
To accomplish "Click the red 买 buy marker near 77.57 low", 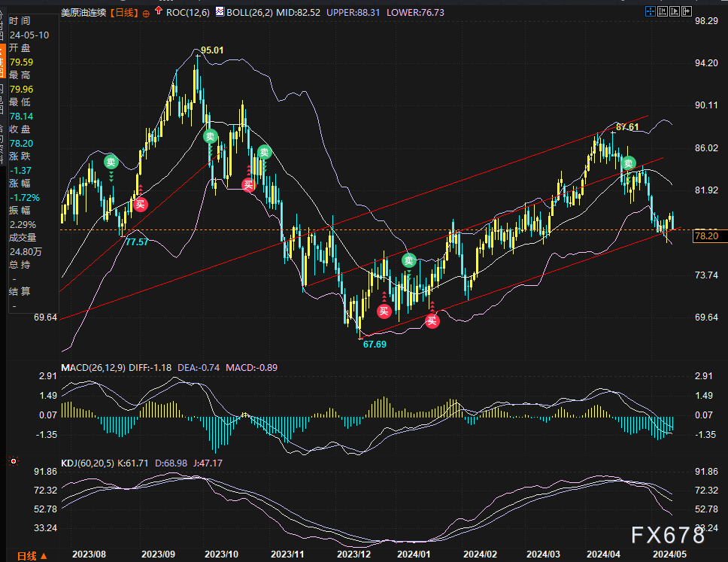I will [140, 203].
